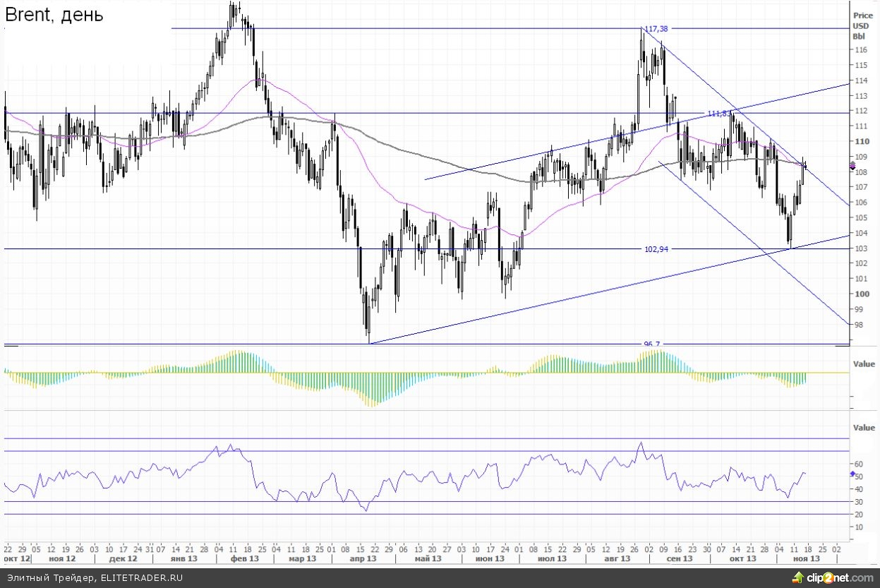The width and height of the screenshot is (880, 588).
Task: Select the 111,83 horizontal level label
Action: 718,114
